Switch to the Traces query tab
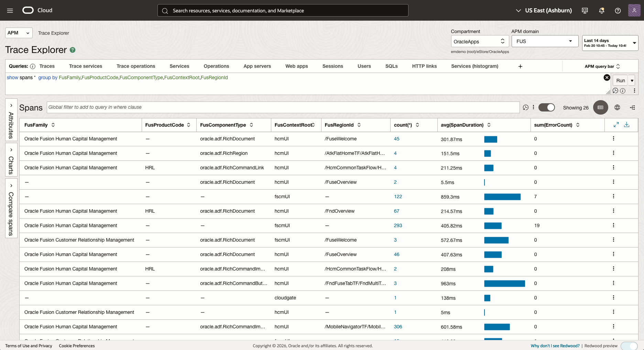 [47, 66]
